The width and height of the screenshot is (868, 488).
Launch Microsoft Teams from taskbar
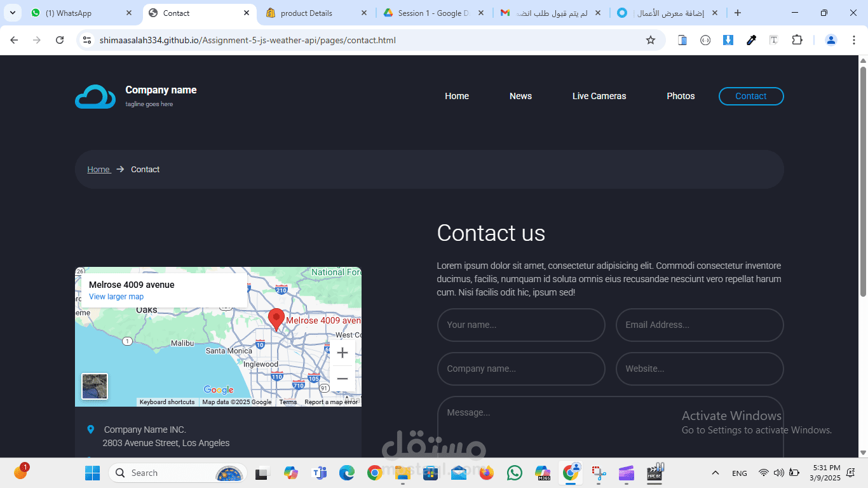[319, 473]
